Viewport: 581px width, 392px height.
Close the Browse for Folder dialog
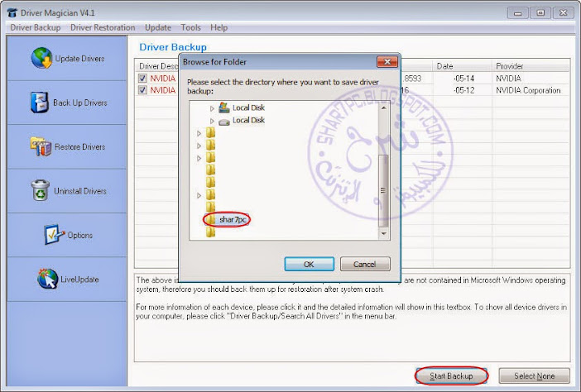pyautogui.click(x=387, y=62)
